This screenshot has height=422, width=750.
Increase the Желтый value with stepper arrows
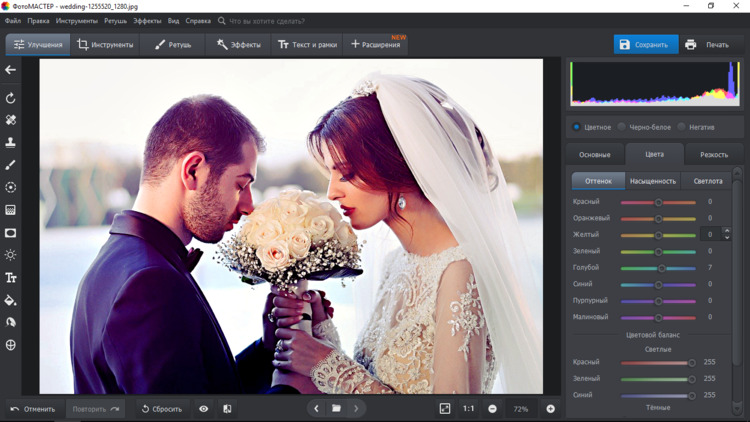point(727,231)
